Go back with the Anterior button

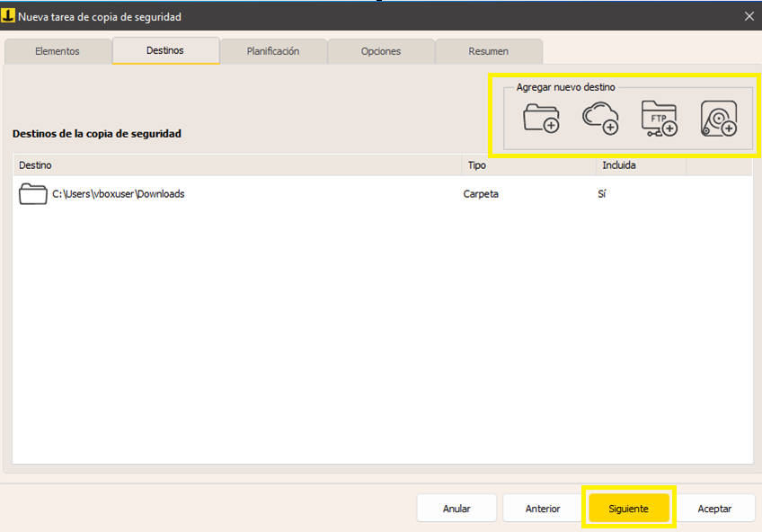click(x=543, y=509)
